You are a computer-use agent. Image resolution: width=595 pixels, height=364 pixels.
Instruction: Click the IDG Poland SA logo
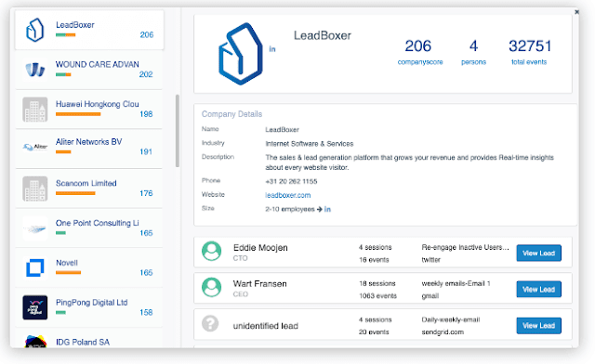35,342
